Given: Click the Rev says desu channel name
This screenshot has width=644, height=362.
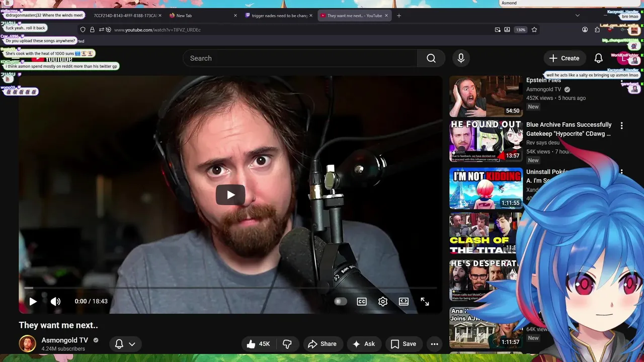Looking at the screenshot, I should pyautogui.click(x=542, y=143).
